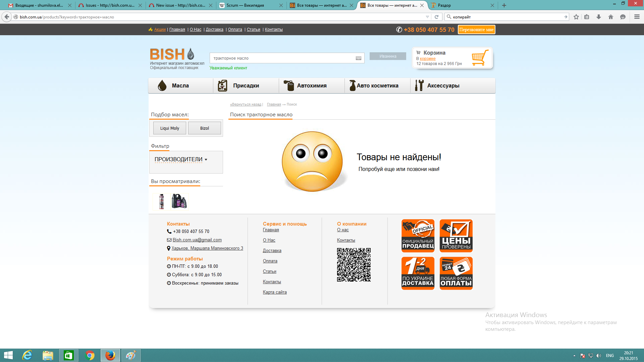
Task: Open the Автохимия category menu
Action: [311, 86]
